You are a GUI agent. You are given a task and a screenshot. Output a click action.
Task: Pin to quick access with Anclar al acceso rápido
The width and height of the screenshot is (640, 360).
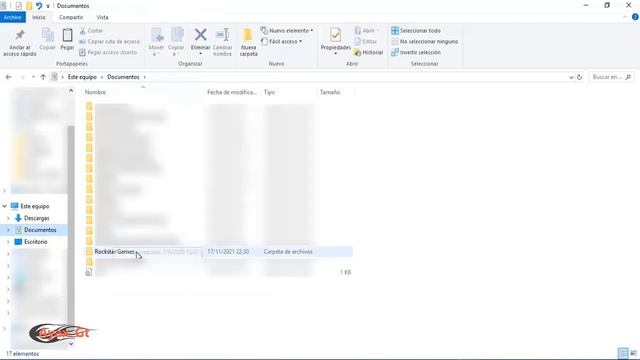coord(20,42)
